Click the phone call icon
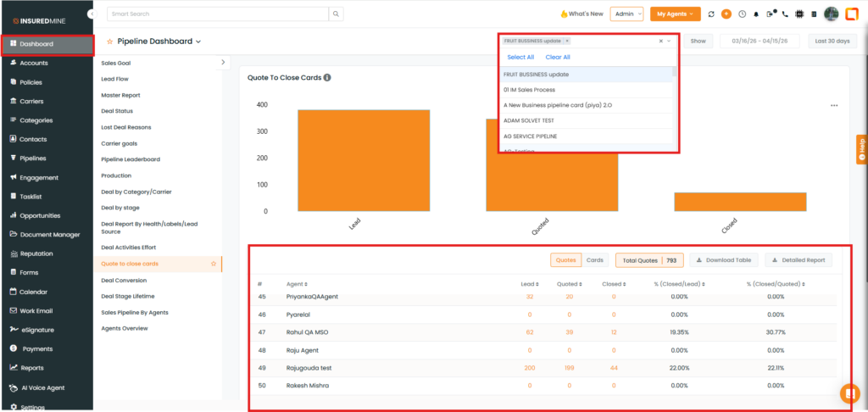The width and height of the screenshot is (868, 412). [x=785, y=14]
